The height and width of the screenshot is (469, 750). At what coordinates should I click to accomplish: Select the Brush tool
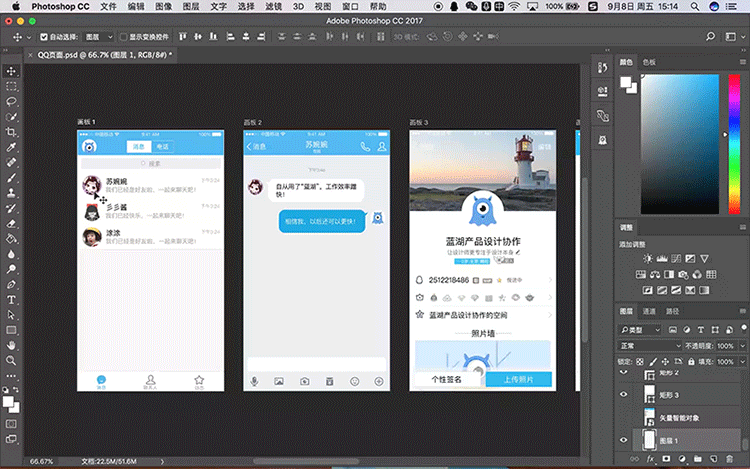point(11,178)
